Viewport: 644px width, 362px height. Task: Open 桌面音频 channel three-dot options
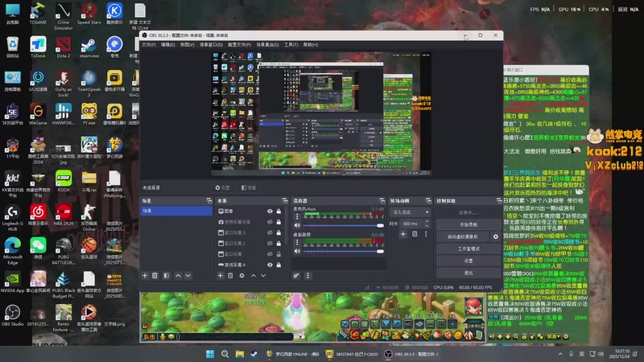297,242
